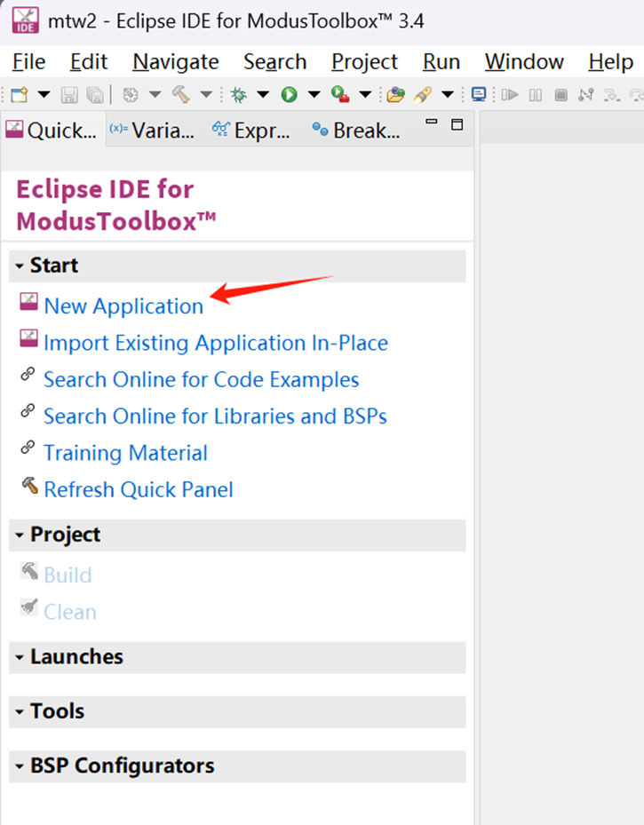The width and height of the screenshot is (644, 825).
Task: Click the New wizard toolbar icon
Action: click(19, 94)
